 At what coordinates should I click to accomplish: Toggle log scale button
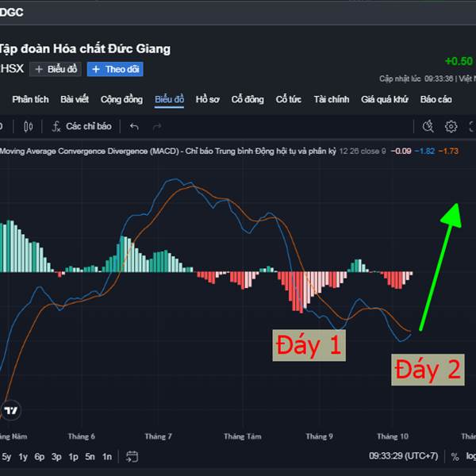(470, 457)
